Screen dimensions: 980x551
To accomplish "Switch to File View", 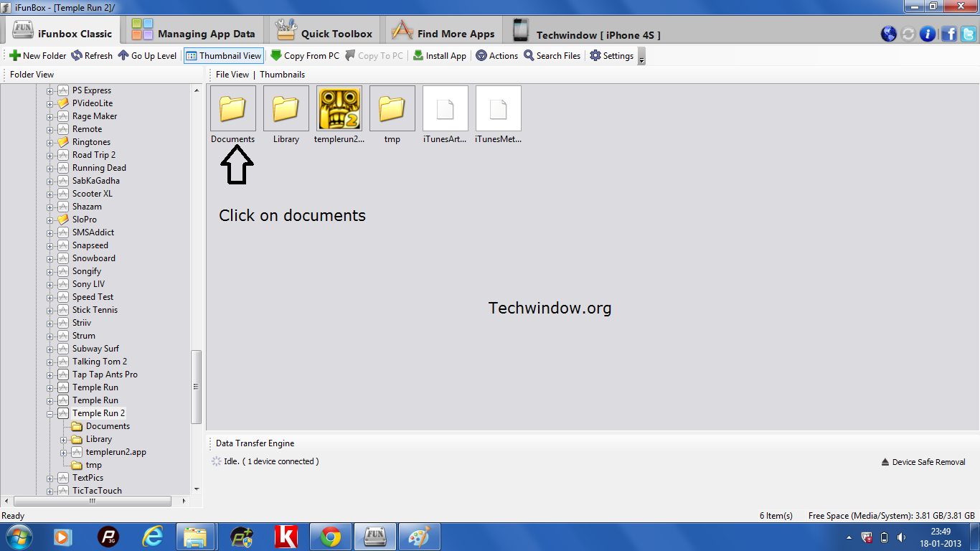I will coord(232,75).
